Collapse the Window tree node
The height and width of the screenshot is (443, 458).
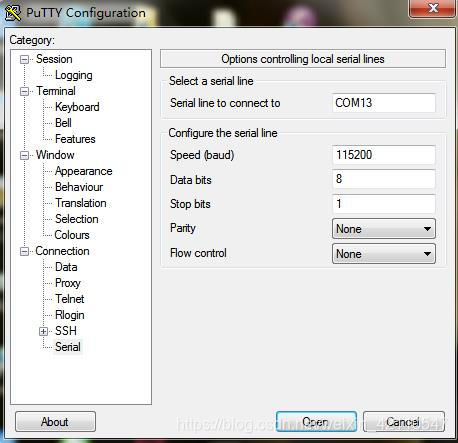(x=24, y=155)
